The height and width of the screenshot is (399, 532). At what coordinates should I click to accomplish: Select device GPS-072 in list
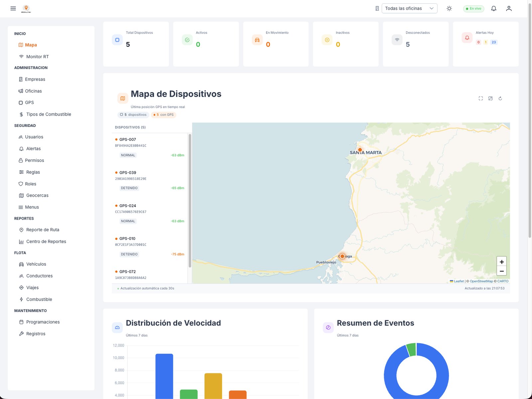point(150,275)
